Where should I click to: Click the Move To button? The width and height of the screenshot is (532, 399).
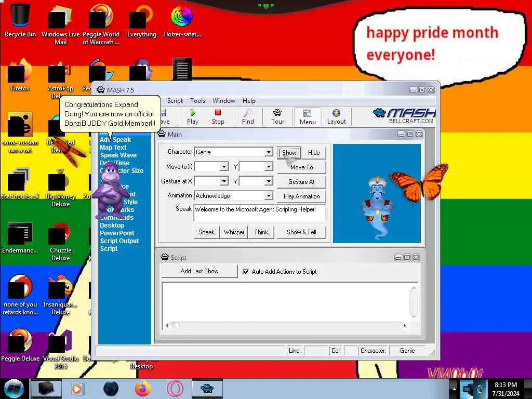coord(302,167)
